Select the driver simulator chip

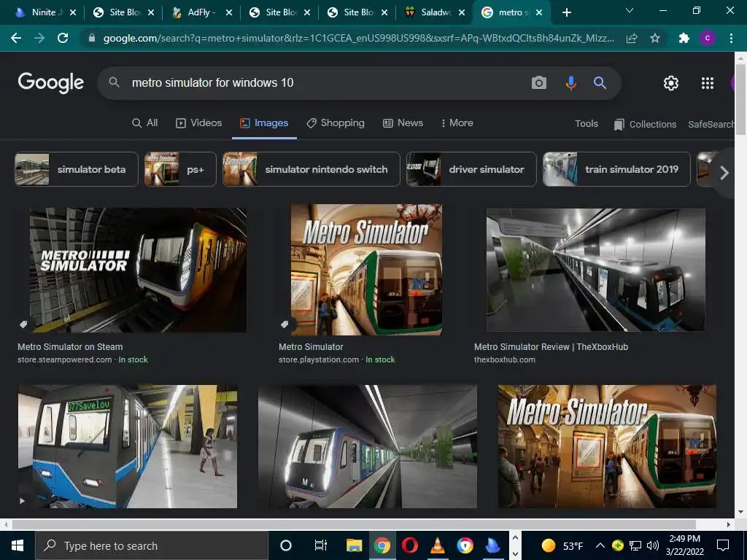click(471, 169)
